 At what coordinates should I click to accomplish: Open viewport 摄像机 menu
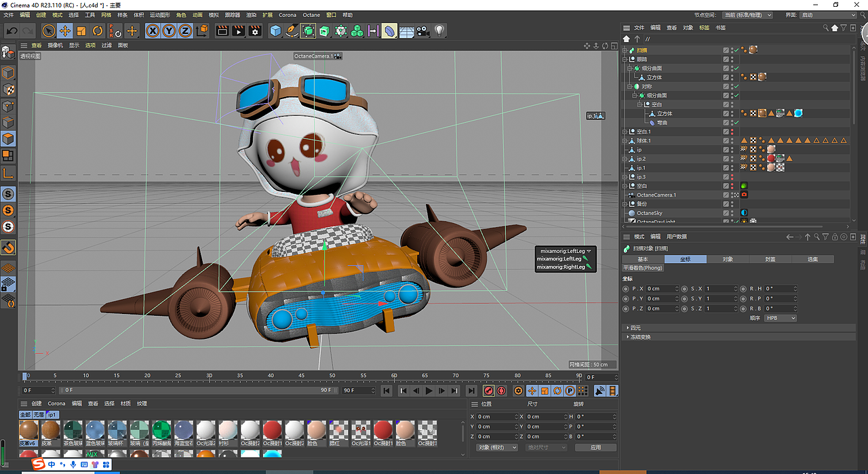pos(56,45)
